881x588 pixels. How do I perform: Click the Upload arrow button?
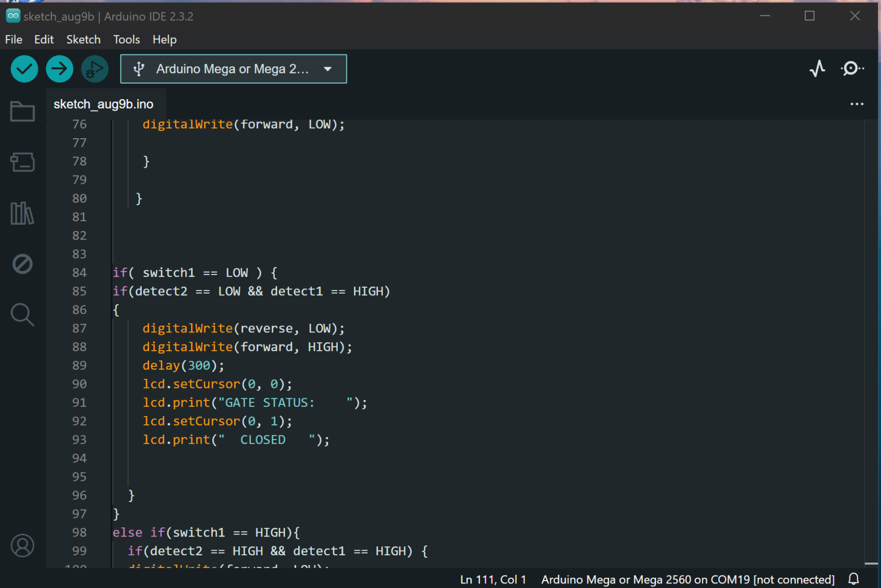point(60,69)
